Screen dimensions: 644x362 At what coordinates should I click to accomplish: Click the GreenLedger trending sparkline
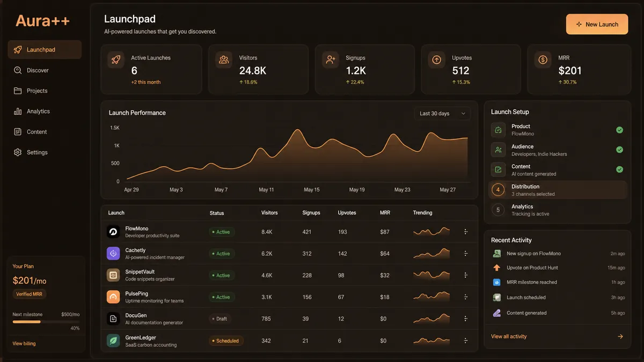(x=431, y=341)
